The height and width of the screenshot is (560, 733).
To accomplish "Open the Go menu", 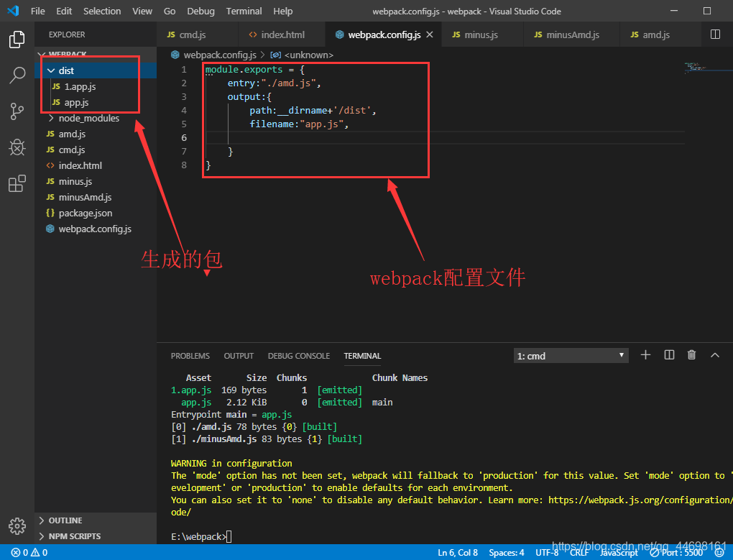I will [170, 11].
